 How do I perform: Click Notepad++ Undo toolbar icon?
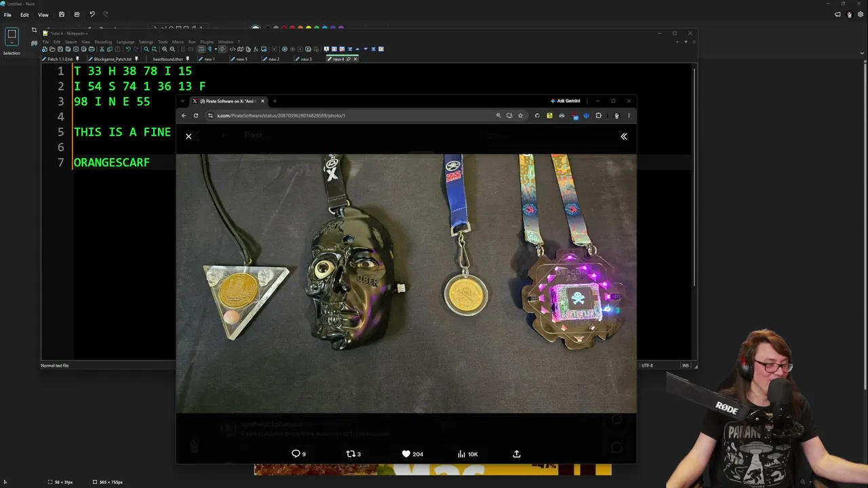coord(127,49)
